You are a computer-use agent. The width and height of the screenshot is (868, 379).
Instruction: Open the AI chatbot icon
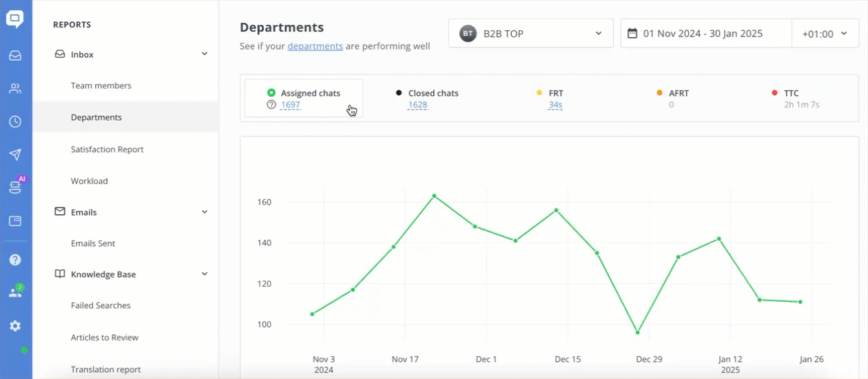coord(15,186)
